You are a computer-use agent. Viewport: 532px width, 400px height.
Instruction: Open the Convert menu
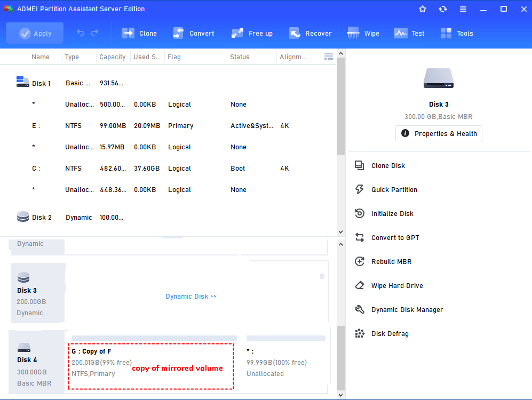tap(193, 33)
